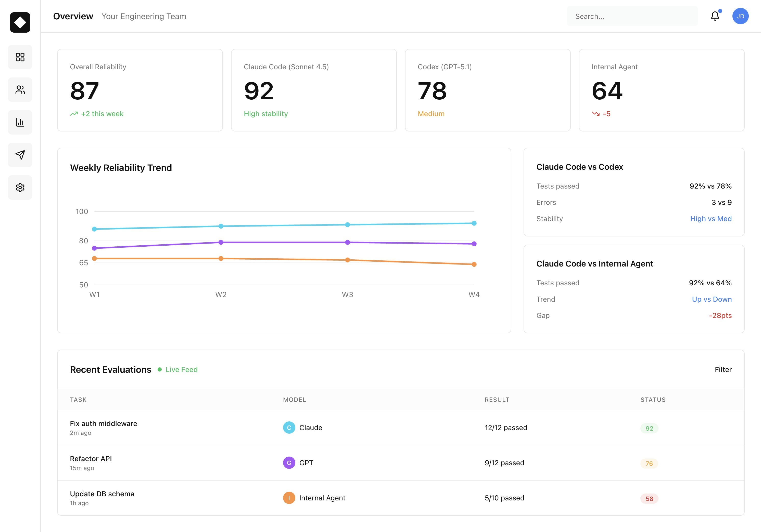The height and width of the screenshot is (532, 761).
Task: Click Your Engineering Team label
Action: pos(144,16)
